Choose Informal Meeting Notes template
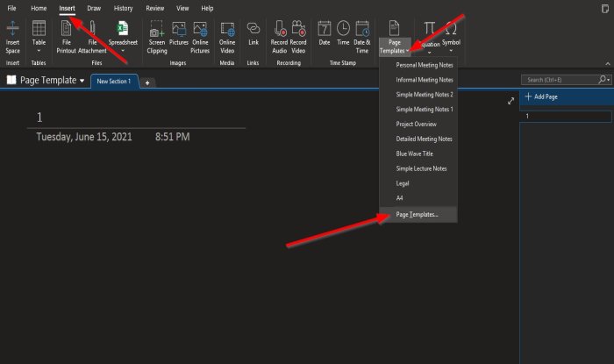The image size is (614, 364). [425, 80]
